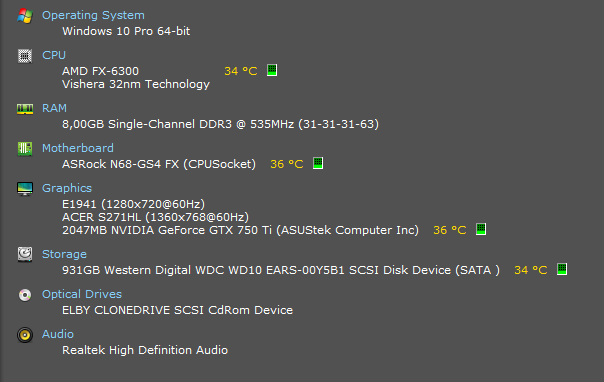This screenshot has height=382, width=604.
Task: Click the Audio speaker icon
Action: (25, 335)
